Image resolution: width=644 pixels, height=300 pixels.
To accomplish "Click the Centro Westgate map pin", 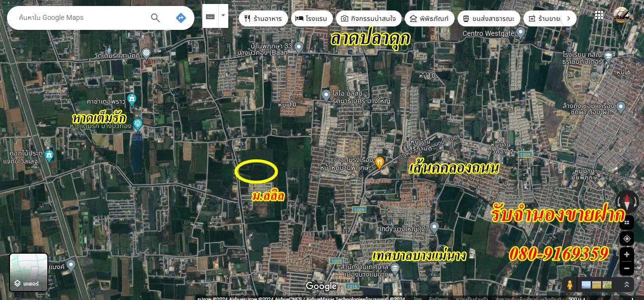I will (x=520, y=32).
